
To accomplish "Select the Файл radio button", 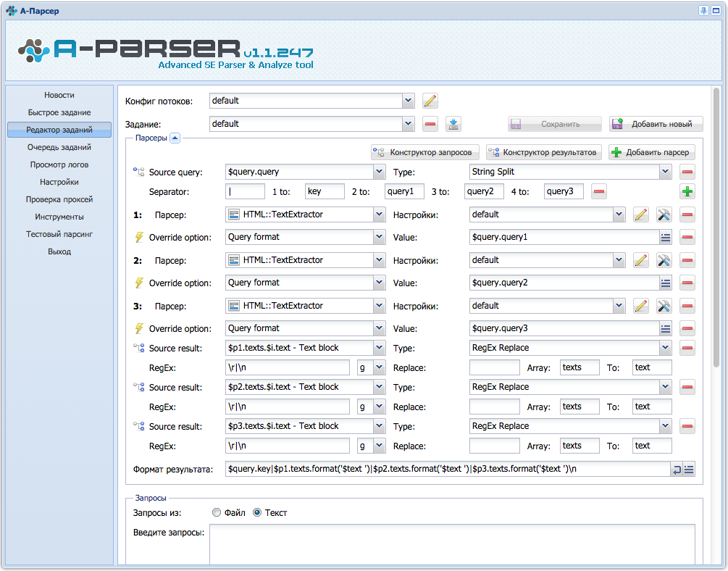I will [217, 512].
